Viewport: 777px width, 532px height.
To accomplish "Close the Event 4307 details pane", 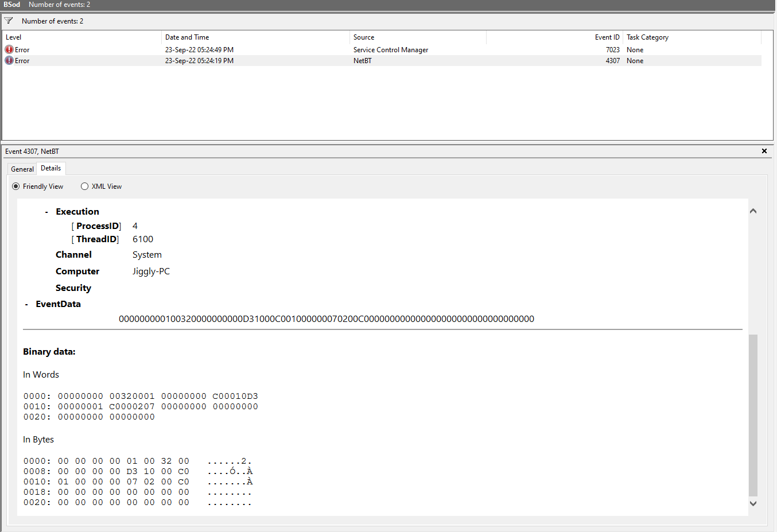I will pos(764,151).
